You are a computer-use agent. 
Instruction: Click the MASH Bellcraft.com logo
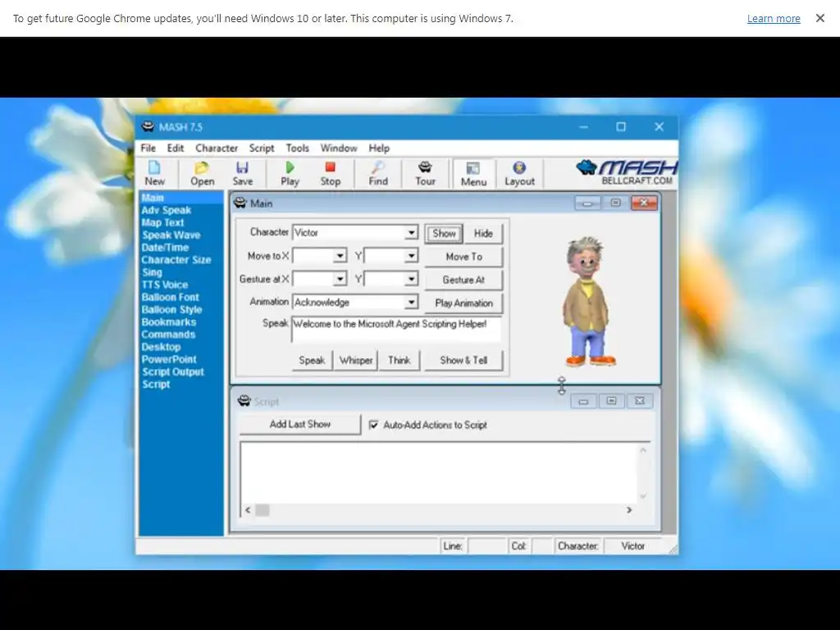tap(627, 172)
